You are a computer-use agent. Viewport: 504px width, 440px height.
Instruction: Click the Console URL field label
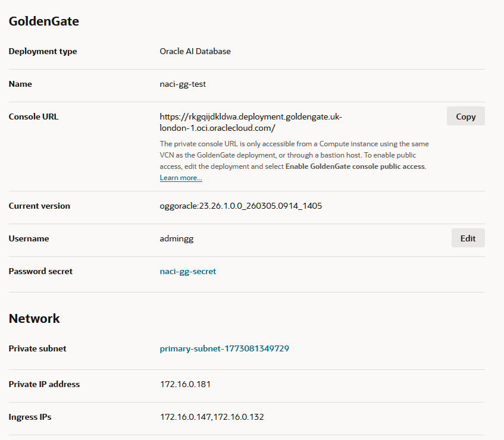(x=33, y=117)
